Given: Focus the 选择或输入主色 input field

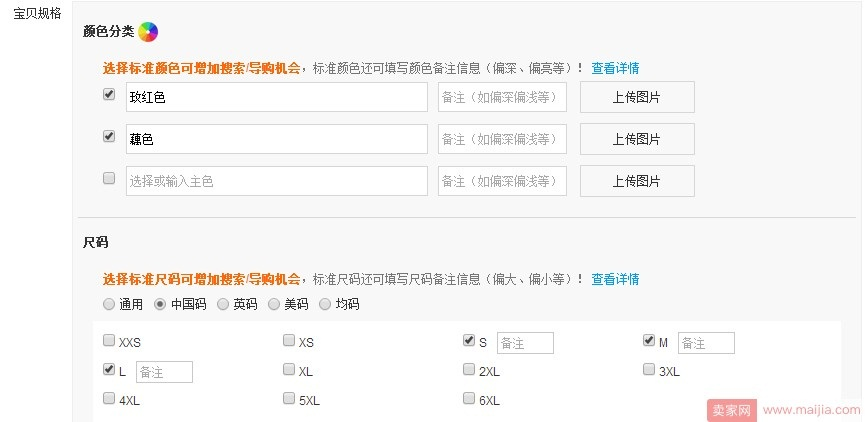Looking at the screenshot, I should (x=276, y=181).
